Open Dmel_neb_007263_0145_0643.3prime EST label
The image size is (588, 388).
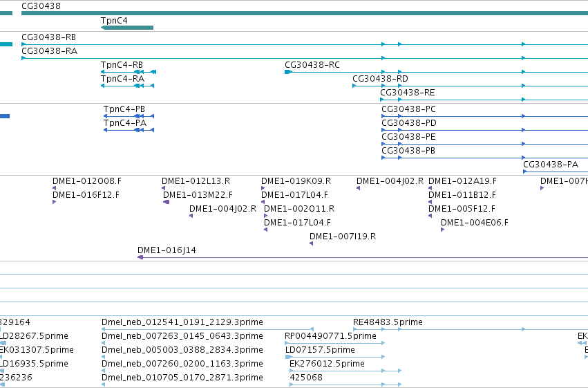coord(182,336)
